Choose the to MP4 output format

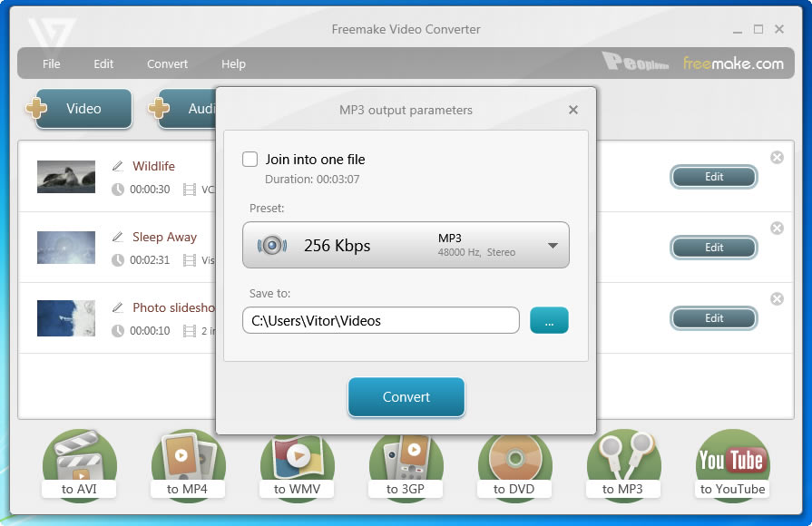click(x=188, y=465)
